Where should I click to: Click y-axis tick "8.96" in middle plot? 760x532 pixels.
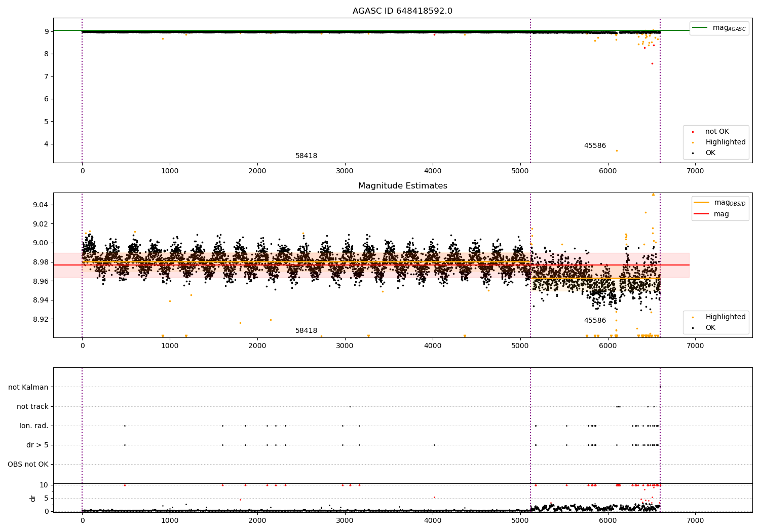(41, 281)
